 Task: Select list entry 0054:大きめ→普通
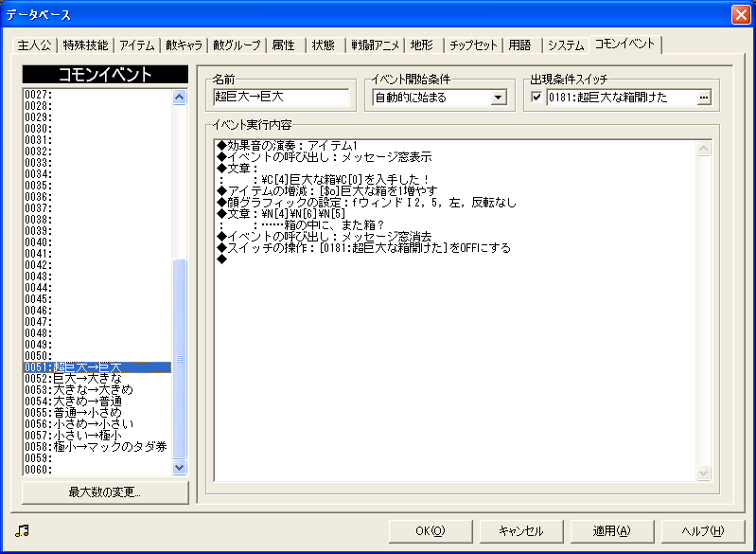97,401
